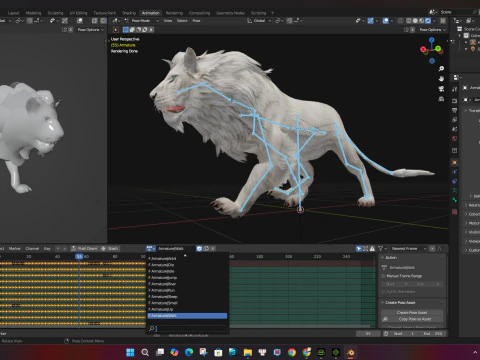Click the action search field

pos(187,329)
